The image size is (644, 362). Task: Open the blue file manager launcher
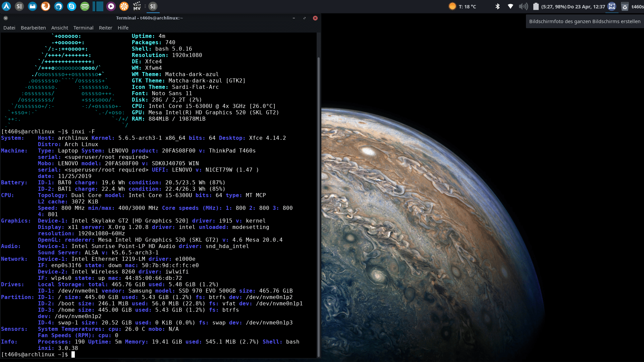pyautogui.click(x=33, y=6)
